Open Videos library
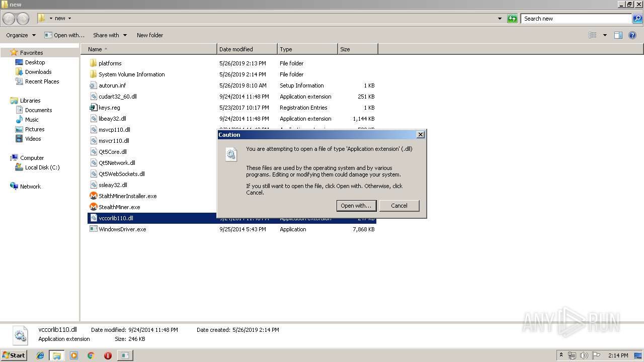Image resolution: width=644 pixels, height=362 pixels. (33, 139)
